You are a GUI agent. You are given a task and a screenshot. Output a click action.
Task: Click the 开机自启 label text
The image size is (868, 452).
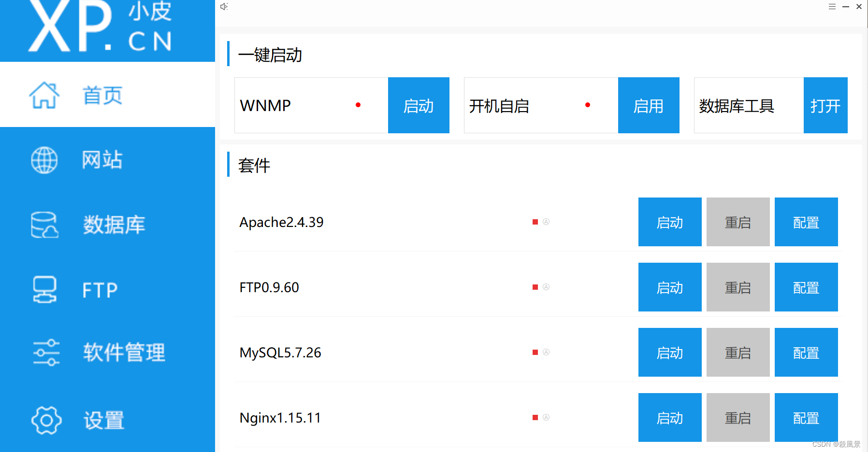[x=499, y=106]
